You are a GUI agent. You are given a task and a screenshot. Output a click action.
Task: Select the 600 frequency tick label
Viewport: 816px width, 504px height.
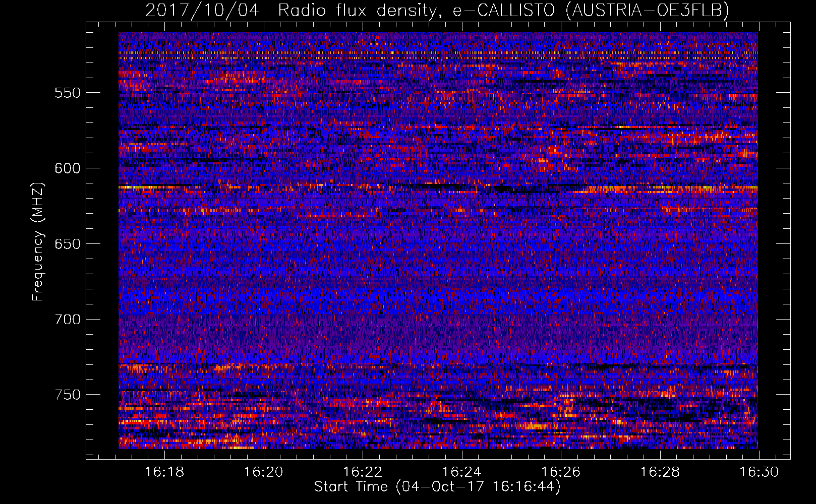(x=68, y=168)
